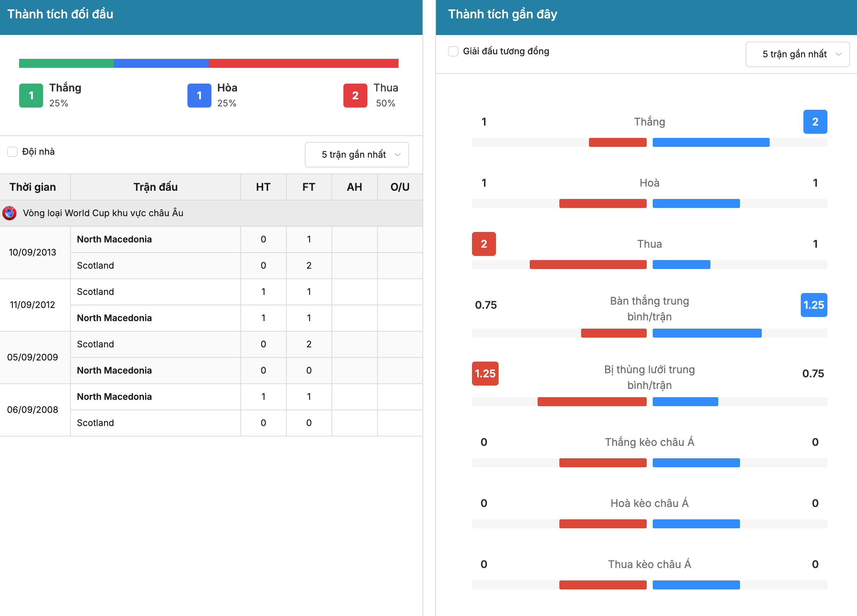Click the Trận đấu column header

point(155,187)
